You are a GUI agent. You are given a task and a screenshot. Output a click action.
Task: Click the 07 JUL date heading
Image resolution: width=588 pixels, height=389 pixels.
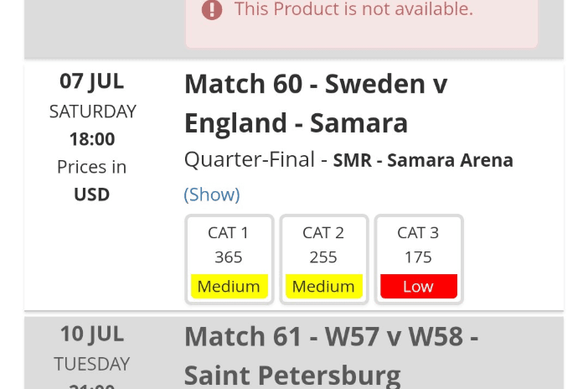tap(92, 81)
